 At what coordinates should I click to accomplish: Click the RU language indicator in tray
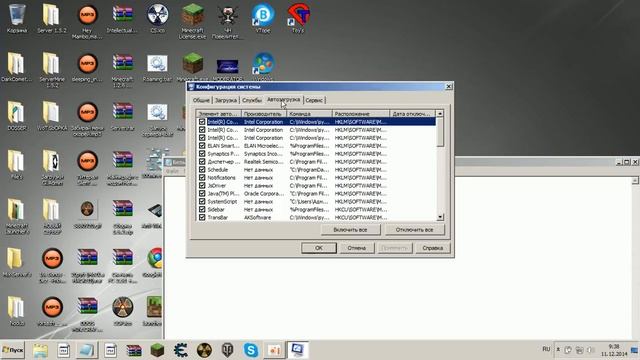tap(546, 349)
